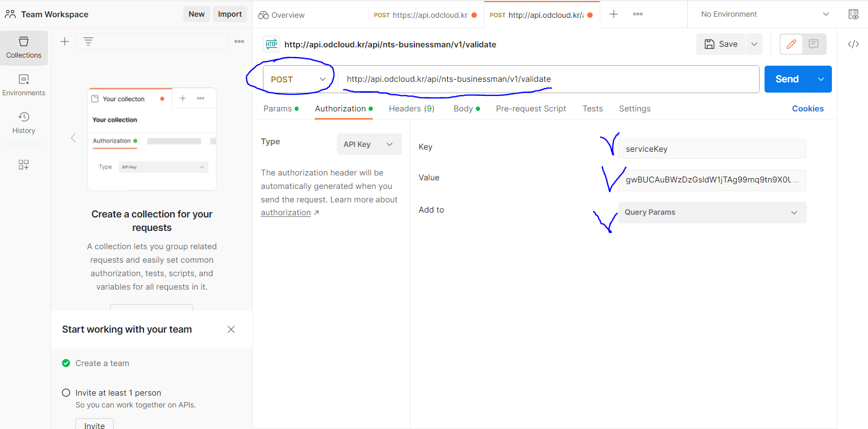Save the request

click(x=721, y=44)
